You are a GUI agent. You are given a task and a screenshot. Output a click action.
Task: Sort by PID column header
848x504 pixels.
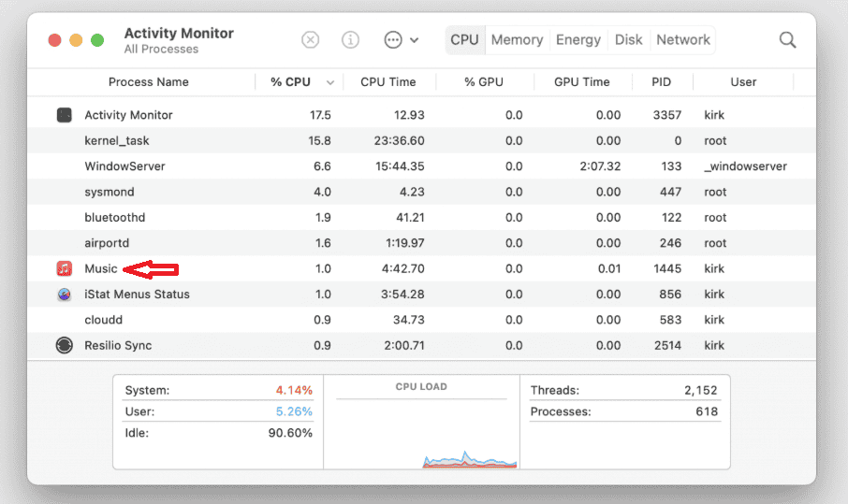[x=662, y=82]
